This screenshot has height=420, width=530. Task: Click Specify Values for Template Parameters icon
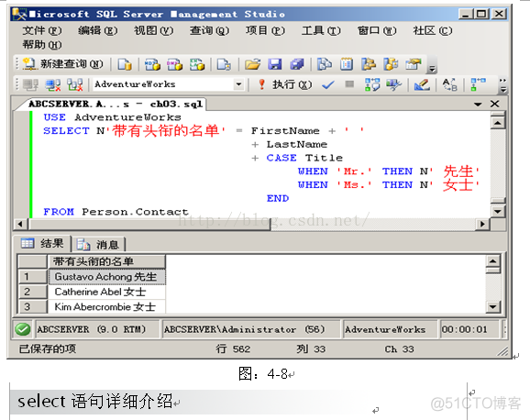[x=422, y=84]
